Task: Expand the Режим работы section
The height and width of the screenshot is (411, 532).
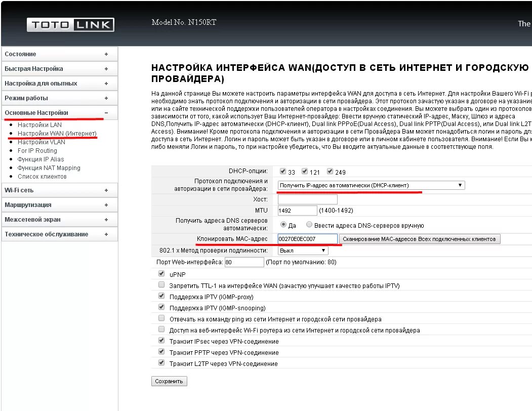Action: click(60, 98)
